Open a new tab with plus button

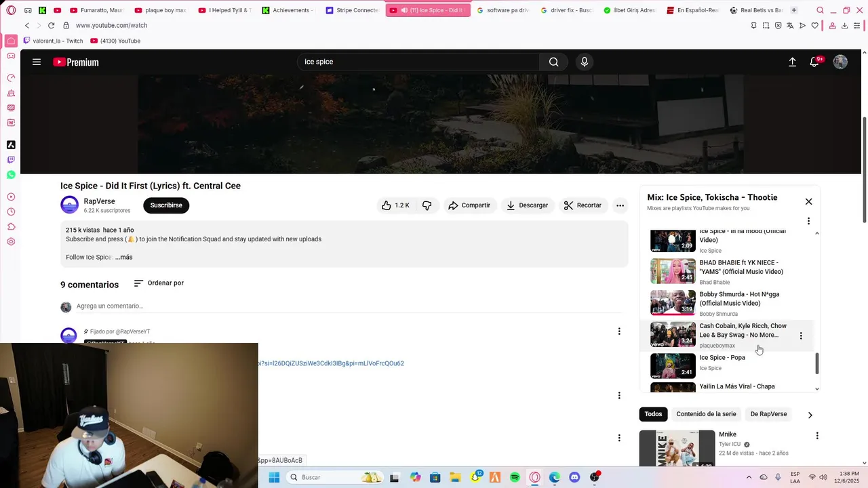[793, 10]
